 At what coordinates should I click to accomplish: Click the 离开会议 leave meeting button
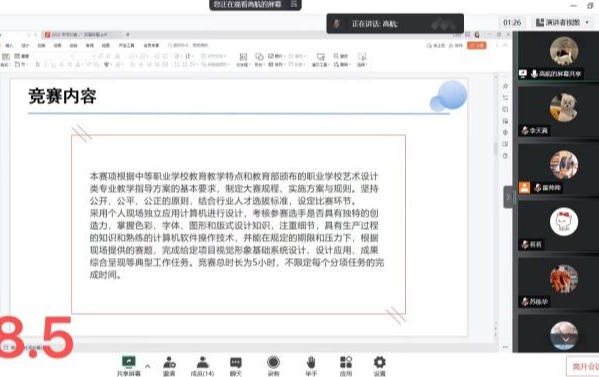pyautogui.click(x=583, y=367)
